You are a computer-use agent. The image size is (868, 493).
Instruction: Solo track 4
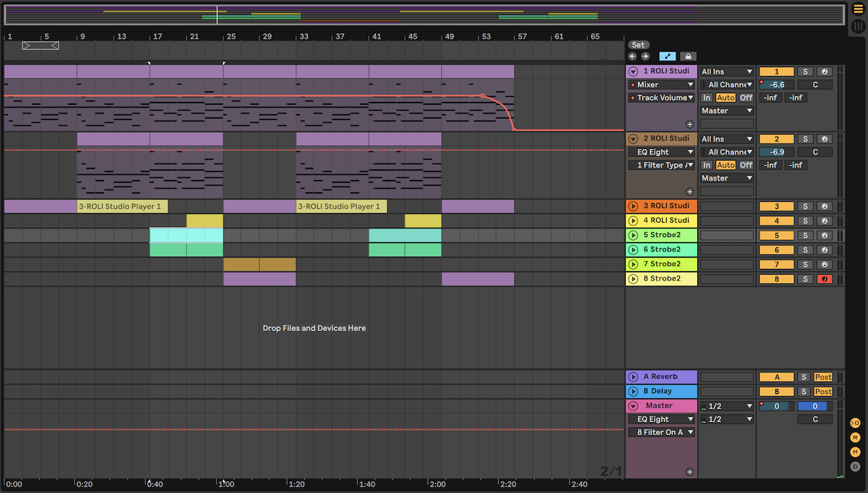805,221
